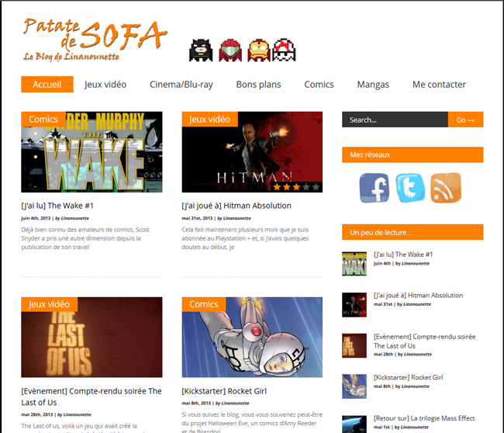Open the Twitter social icon
This screenshot has height=433, width=504.
point(410,188)
